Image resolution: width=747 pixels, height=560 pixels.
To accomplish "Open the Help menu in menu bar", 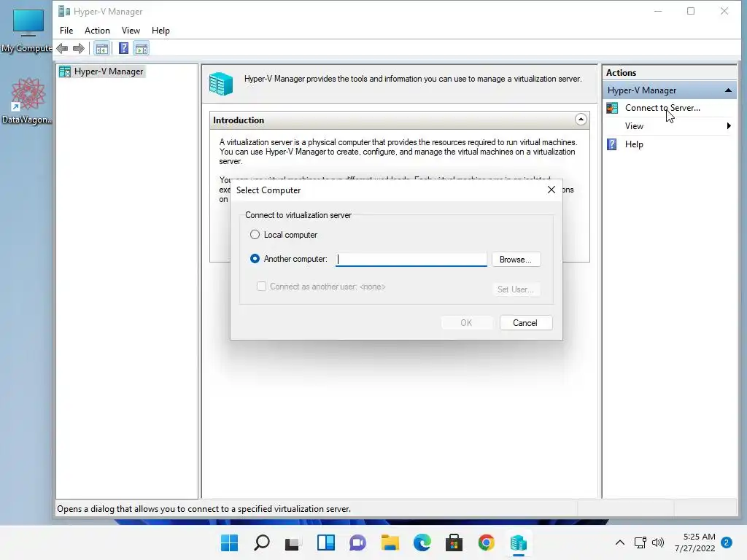I will coord(160,31).
